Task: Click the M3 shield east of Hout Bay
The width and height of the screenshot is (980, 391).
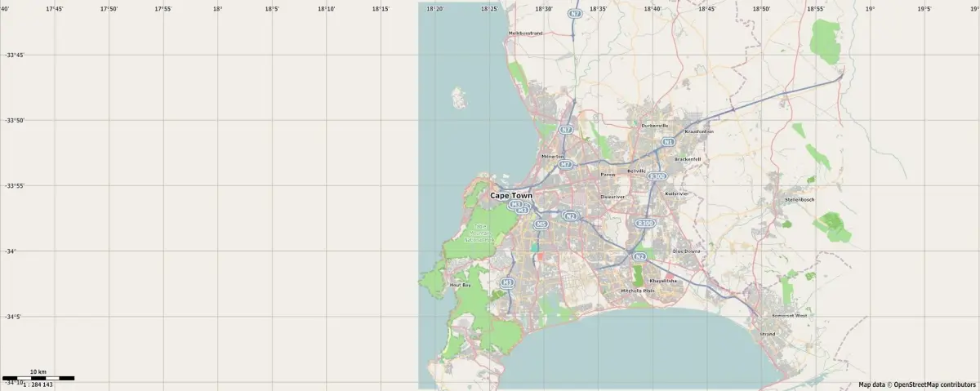Action: coord(508,282)
